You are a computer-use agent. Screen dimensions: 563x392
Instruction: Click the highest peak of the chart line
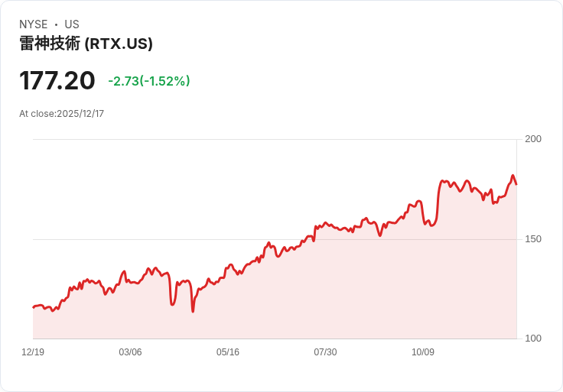click(x=513, y=176)
